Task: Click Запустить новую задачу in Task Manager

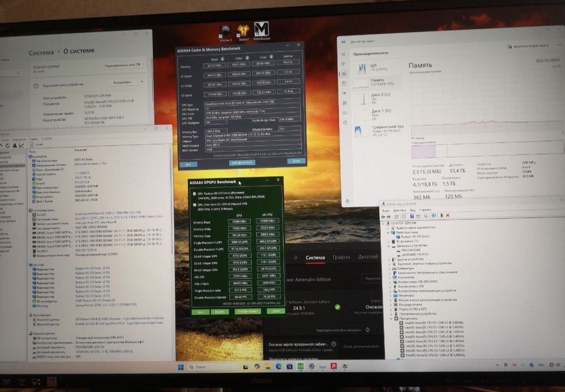Action: (528, 46)
